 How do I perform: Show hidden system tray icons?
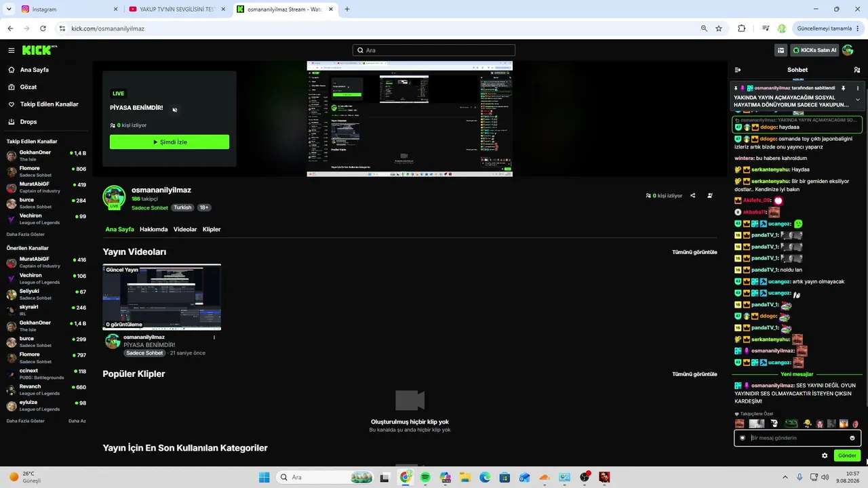(x=785, y=477)
